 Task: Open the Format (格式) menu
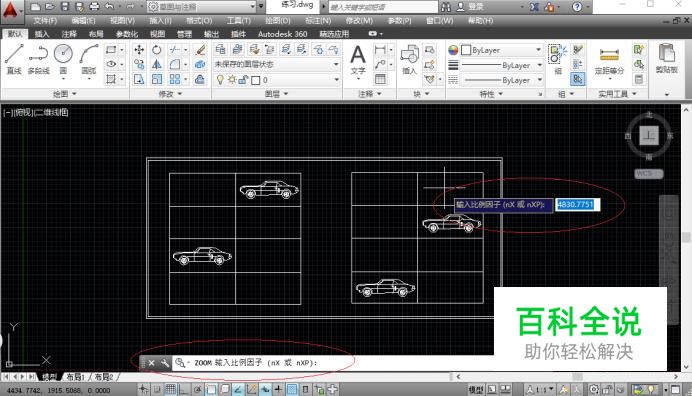[199, 21]
